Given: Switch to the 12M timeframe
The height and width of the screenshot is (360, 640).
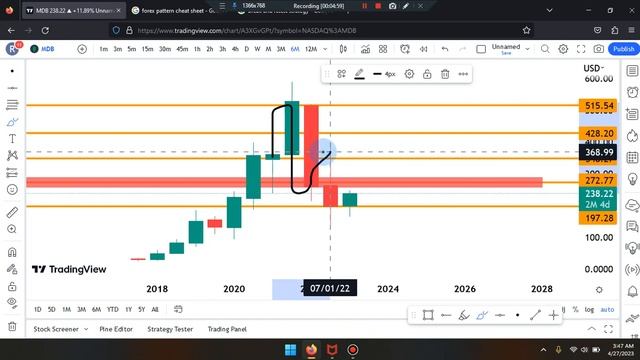Looking at the screenshot, I should (311, 49).
